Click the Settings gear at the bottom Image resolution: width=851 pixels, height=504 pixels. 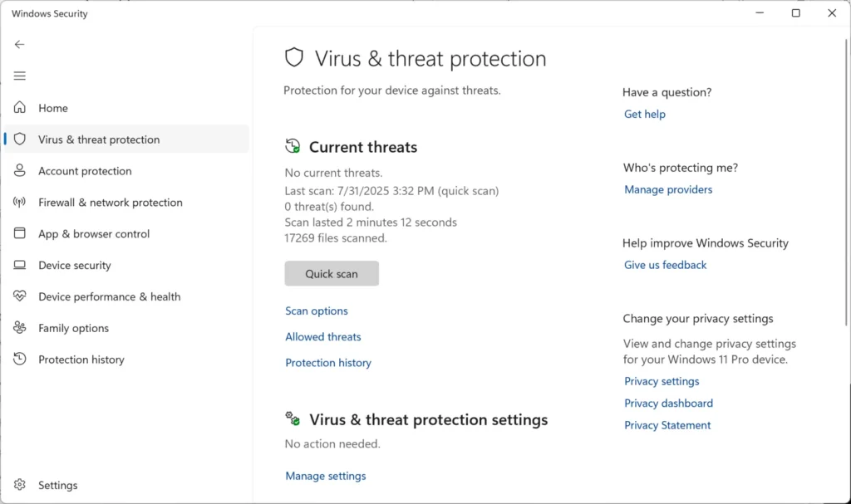tap(19, 485)
